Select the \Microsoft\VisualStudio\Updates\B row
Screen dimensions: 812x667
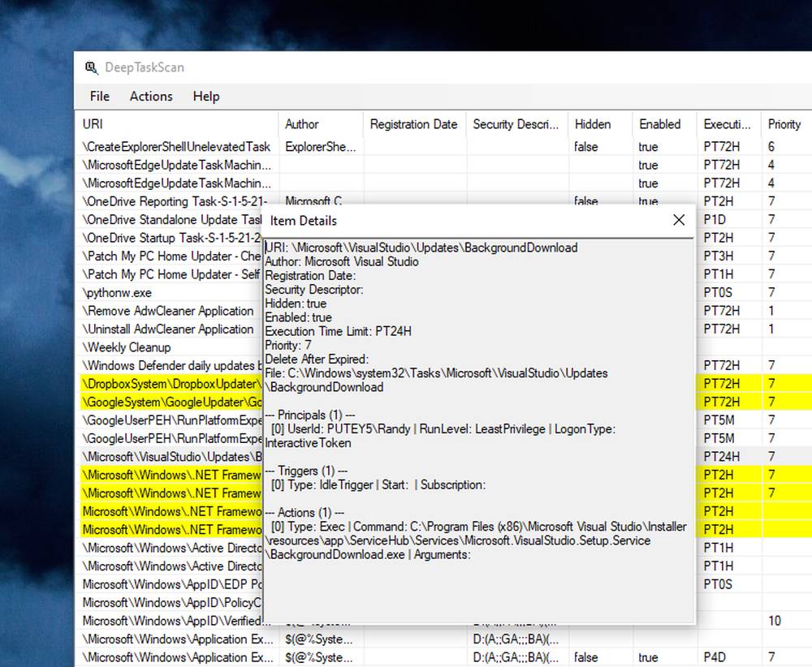click(172, 457)
